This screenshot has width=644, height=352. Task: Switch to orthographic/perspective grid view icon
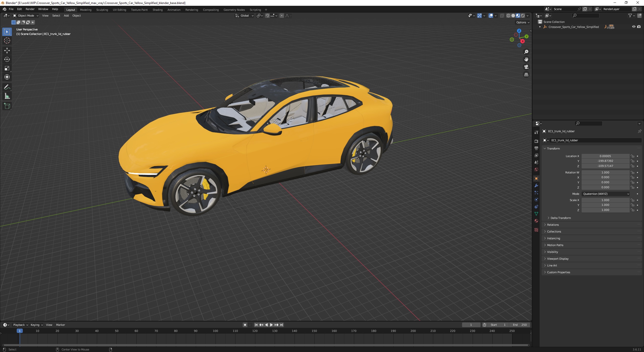(x=526, y=75)
